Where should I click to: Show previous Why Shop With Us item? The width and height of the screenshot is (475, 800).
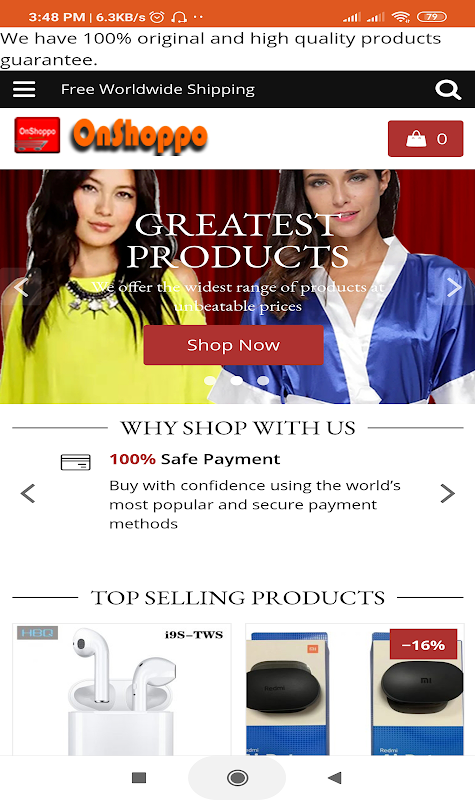pos(28,493)
